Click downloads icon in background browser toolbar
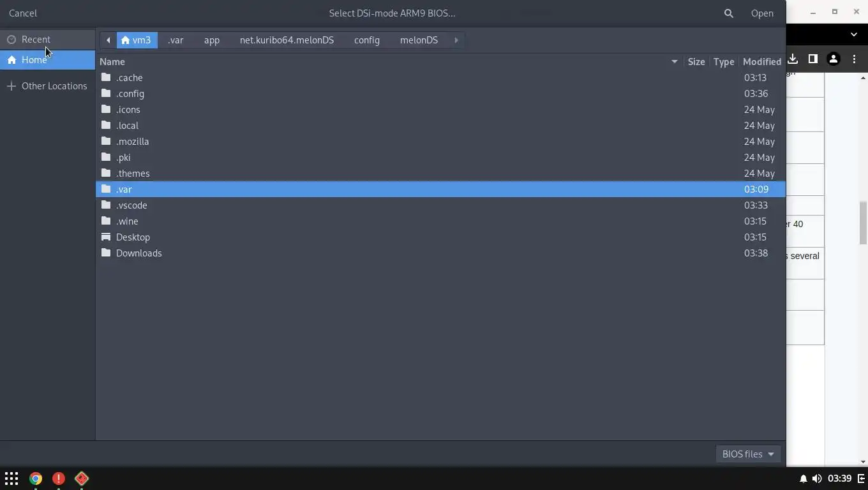The height and width of the screenshot is (490, 868). (793, 59)
